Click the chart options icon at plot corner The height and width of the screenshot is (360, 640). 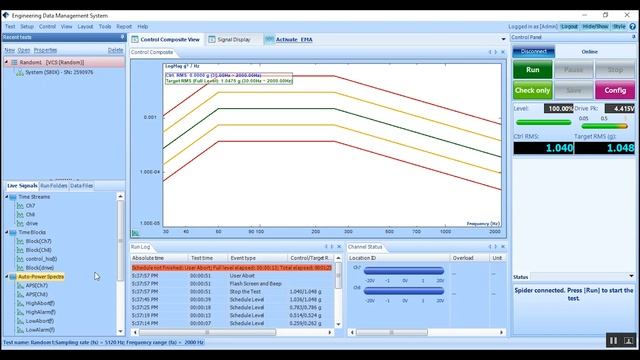click(135, 233)
